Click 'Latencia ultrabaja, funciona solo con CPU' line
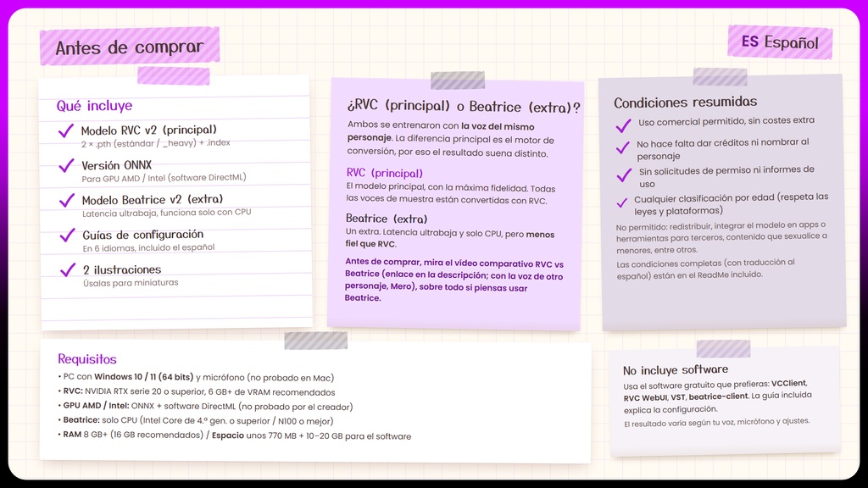Screen dimensions: 868x488 coord(167,213)
